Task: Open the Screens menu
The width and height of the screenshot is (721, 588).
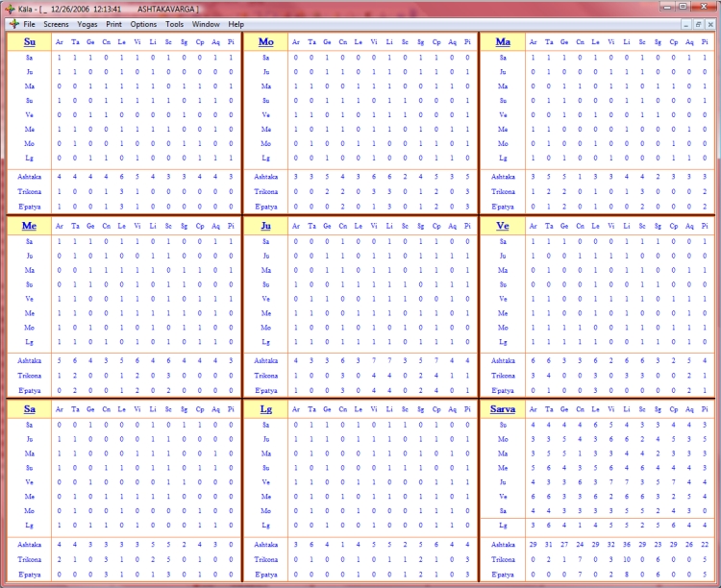Action: coord(56,24)
